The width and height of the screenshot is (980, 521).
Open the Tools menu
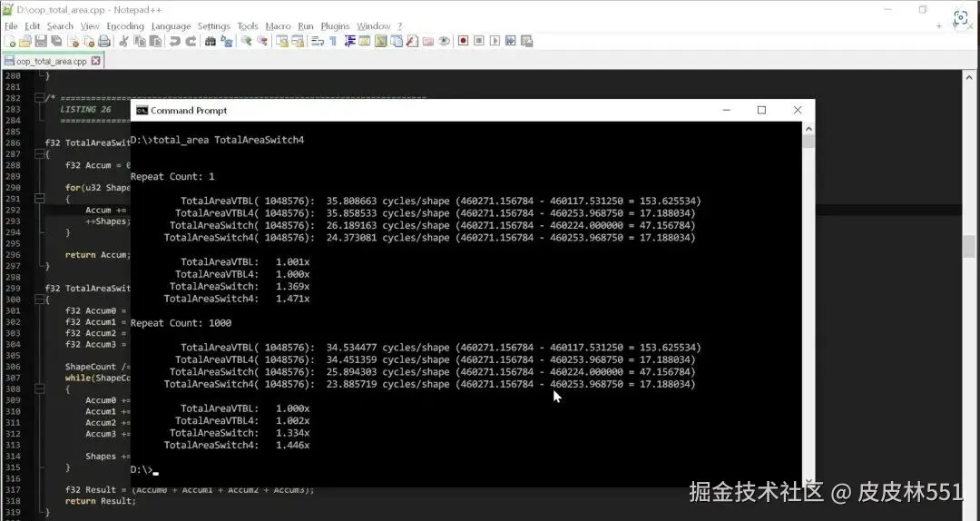[x=248, y=26]
